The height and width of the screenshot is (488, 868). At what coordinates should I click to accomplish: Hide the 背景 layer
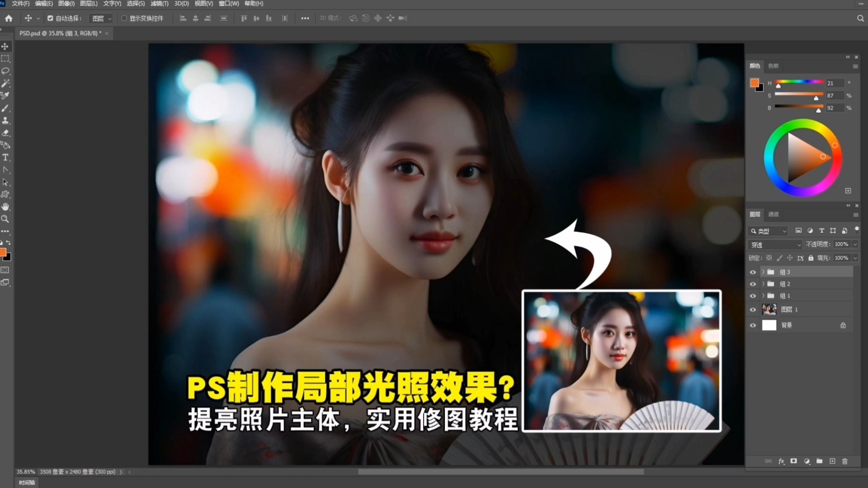pyautogui.click(x=753, y=325)
